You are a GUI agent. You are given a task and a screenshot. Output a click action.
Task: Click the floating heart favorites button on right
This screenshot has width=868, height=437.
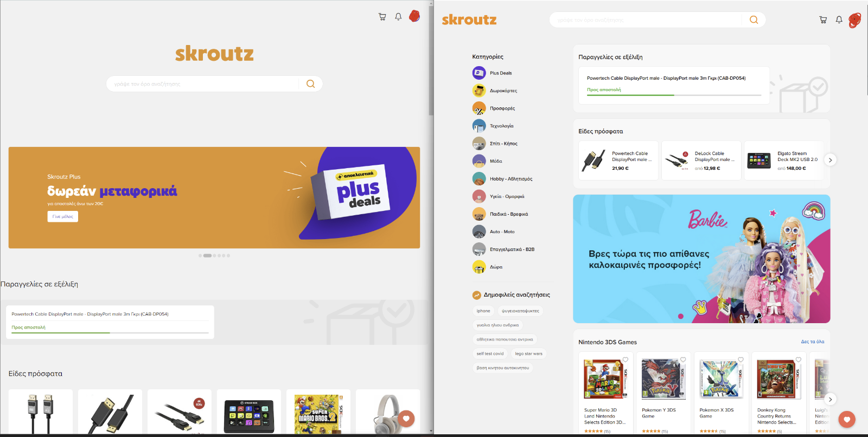coord(847,419)
